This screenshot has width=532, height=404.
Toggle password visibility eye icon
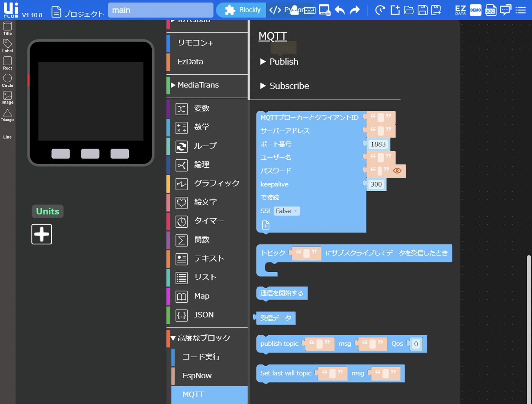point(397,171)
